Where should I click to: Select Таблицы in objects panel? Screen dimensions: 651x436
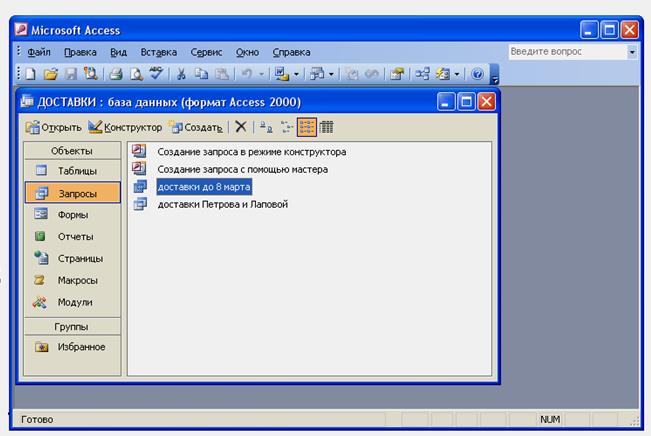click(x=72, y=171)
